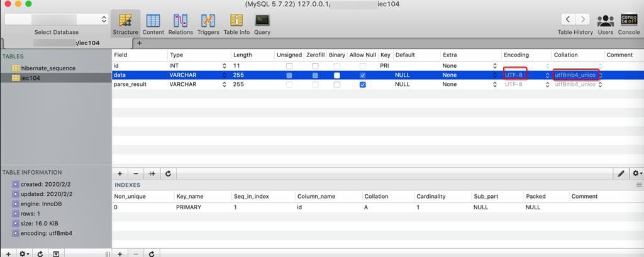Toggle Unsigned for id field
The width and height of the screenshot is (644, 257).
tap(289, 66)
